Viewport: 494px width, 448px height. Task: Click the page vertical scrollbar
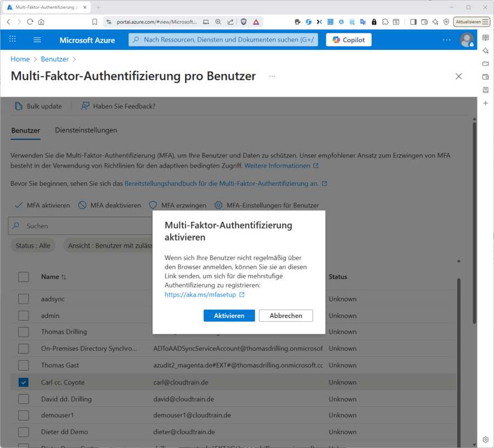click(474, 223)
